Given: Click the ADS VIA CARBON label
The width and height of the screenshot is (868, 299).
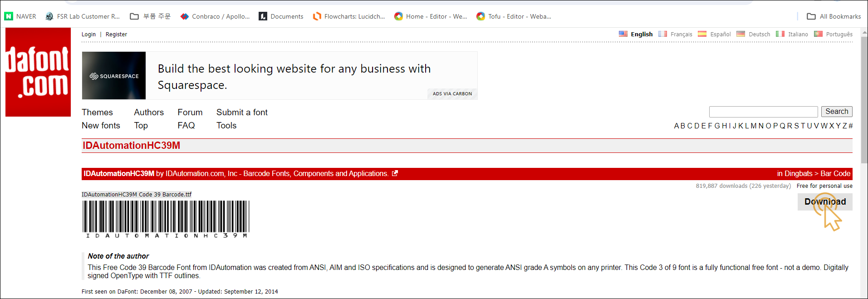Looking at the screenshot, I should (452, 93).
